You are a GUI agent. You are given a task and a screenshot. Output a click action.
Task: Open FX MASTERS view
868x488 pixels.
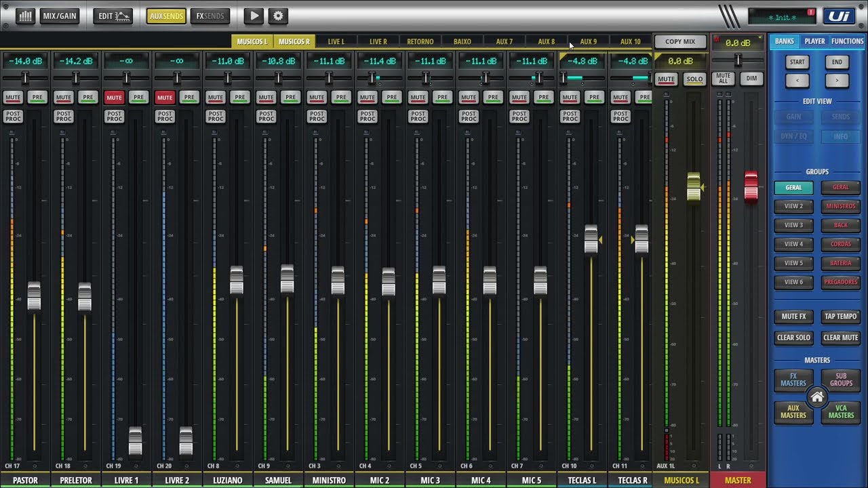[793, 380]
